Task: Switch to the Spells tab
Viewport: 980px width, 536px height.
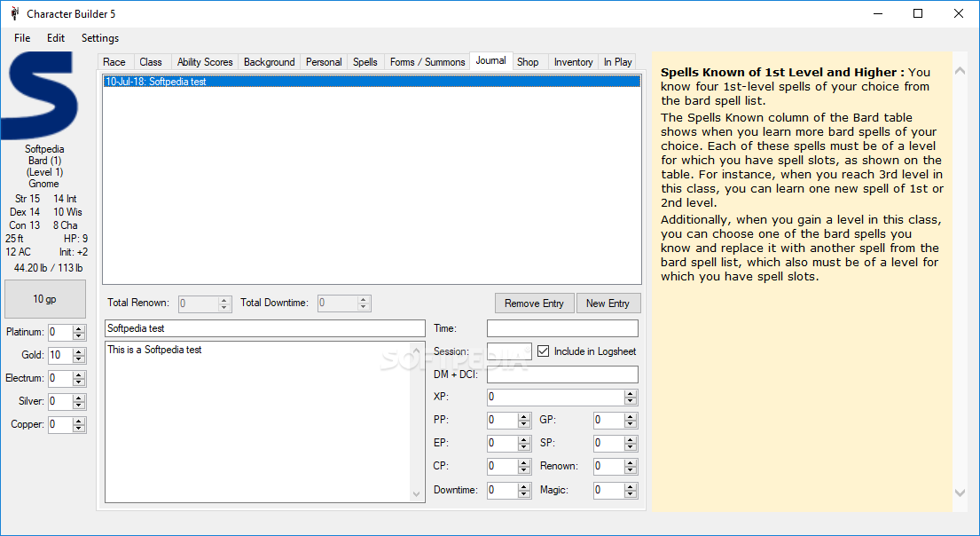Action: [365, 62]
